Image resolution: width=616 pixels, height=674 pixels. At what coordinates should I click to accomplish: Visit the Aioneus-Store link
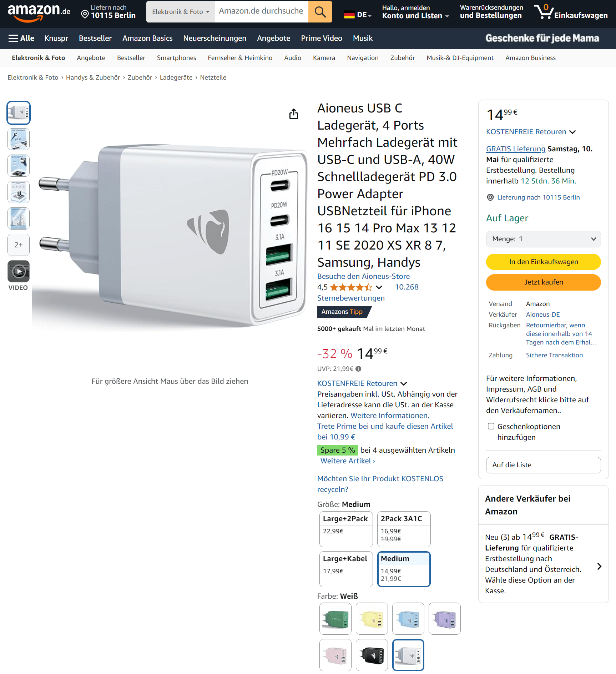tap(363, 276)
